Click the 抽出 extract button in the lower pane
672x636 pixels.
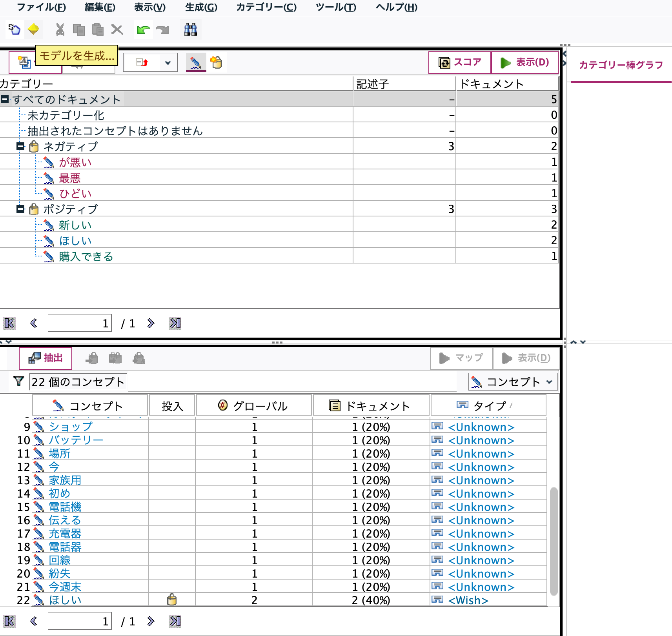pos(45,358)
